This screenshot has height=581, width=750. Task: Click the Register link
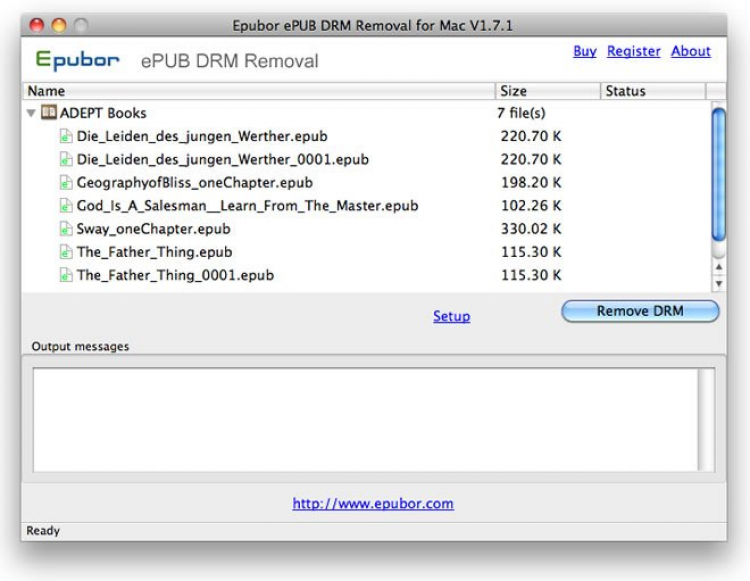(633, 51)
